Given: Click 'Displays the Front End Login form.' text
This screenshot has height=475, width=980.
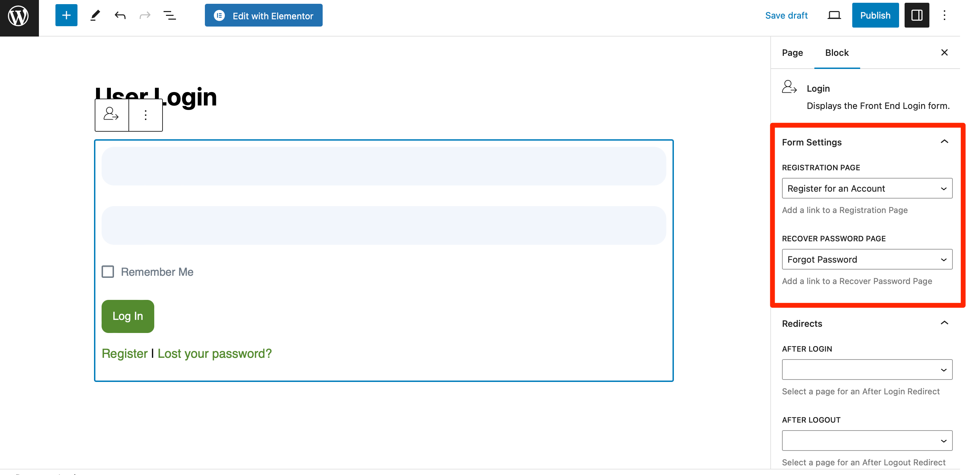Looking at the screenshot, I should click(x=878, y=106).
